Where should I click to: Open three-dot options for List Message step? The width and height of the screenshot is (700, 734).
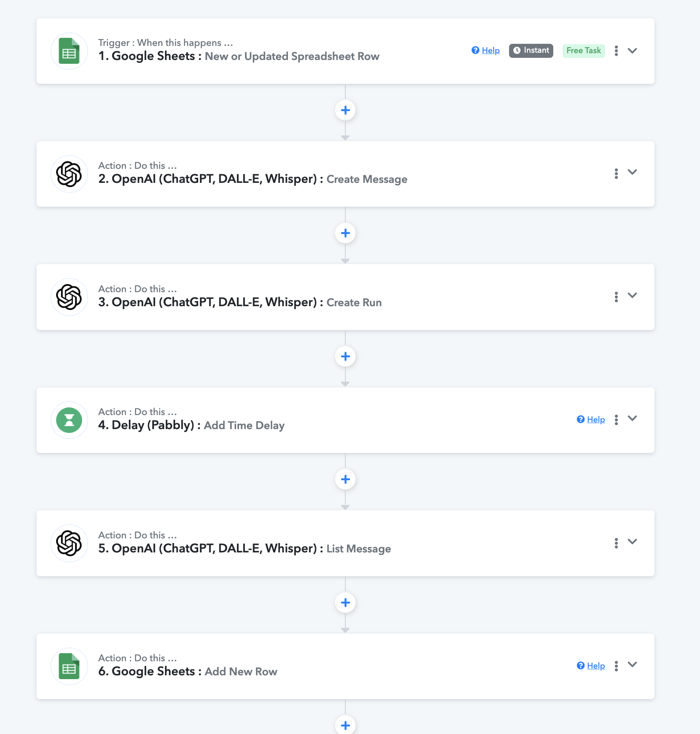pyautogui.click(x=616, y=543)
